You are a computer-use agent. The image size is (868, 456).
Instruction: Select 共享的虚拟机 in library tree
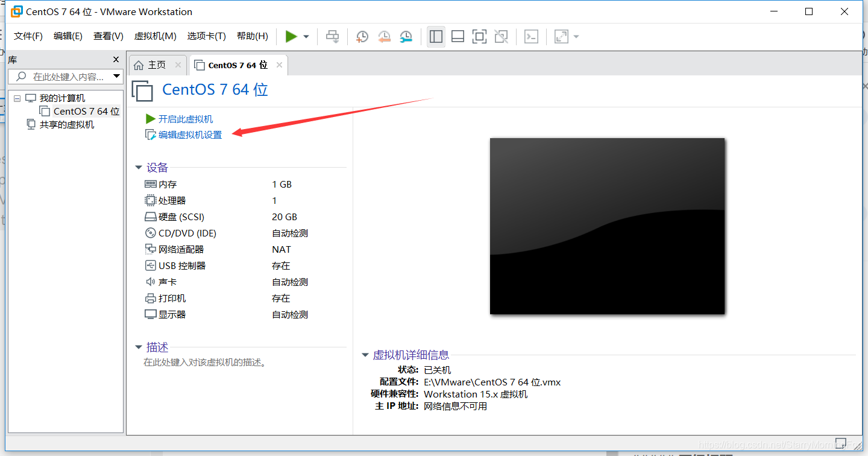coord(67,124)
